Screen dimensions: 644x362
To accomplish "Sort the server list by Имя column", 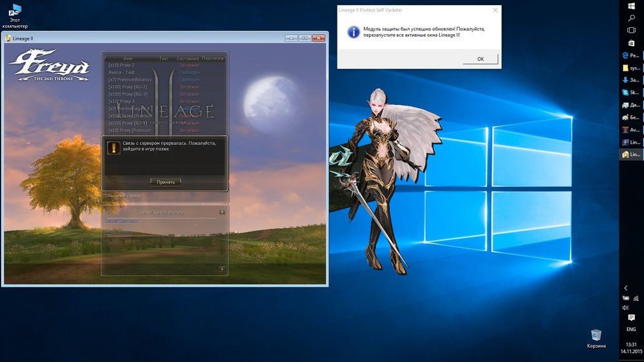I will pos(128,59).
